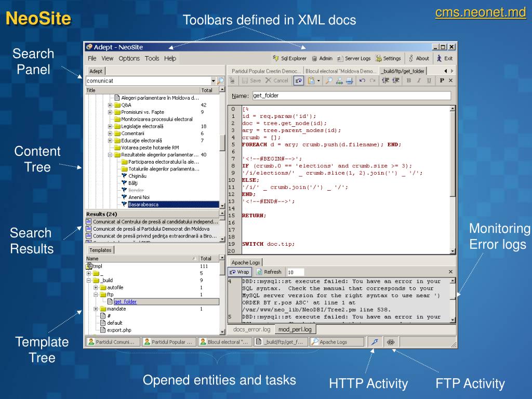Open the View menu
532x399 pixels.
[x=107, y=58]
